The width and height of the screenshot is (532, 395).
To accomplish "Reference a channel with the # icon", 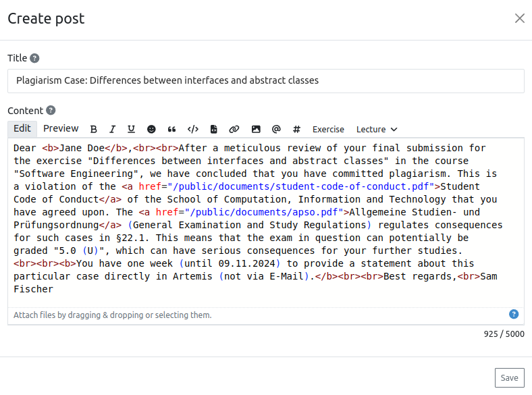I will point(296,130).
